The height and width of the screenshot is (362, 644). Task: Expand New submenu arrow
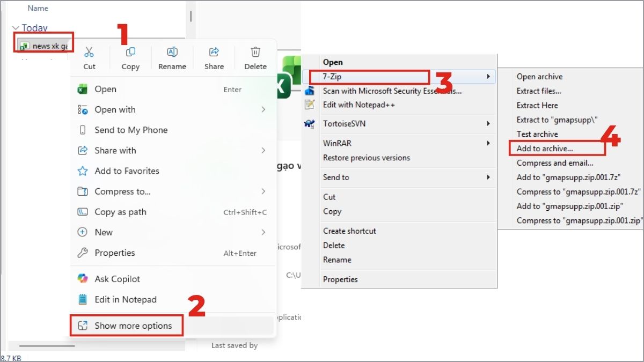coord(264,232)
